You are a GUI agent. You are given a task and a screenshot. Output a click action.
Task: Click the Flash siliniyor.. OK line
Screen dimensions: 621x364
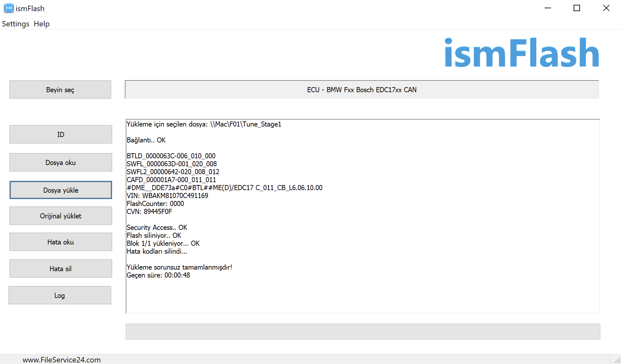(154, 236)
